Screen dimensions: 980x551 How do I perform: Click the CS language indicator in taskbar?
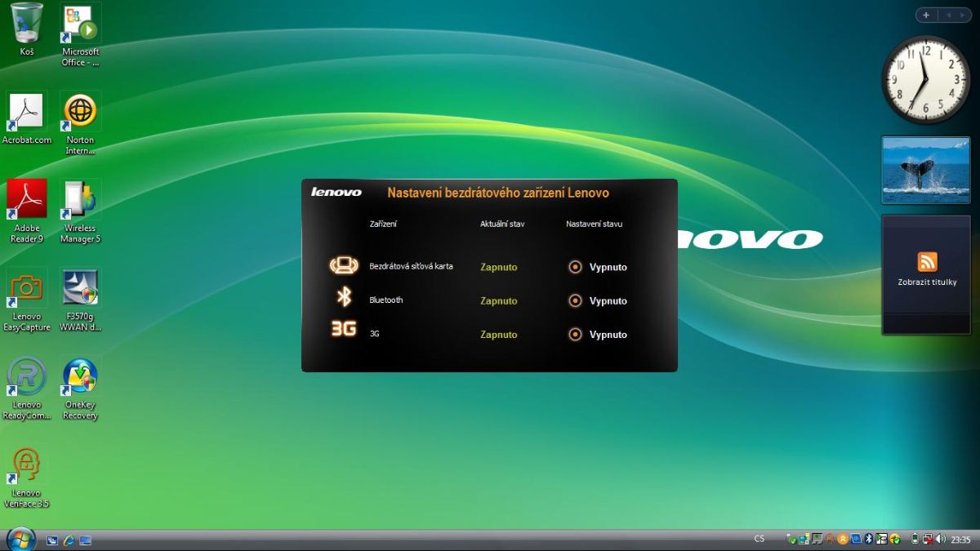click(759, 540)
